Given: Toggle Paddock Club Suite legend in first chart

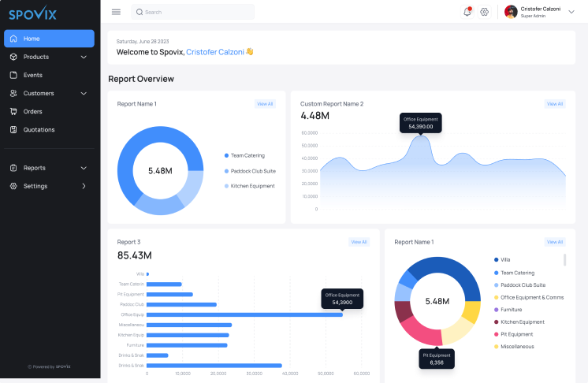Looking at the screenshot, I should [x=252, y=171].
